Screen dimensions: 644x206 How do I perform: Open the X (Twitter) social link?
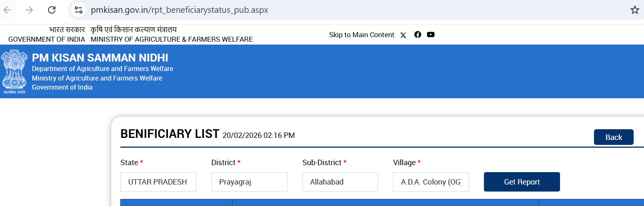[x=403, y=35]
